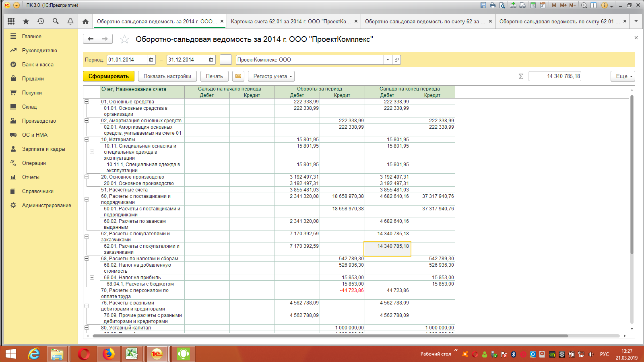Open Favorites star in top panel

pyautogui.click(x=26, y=21)
